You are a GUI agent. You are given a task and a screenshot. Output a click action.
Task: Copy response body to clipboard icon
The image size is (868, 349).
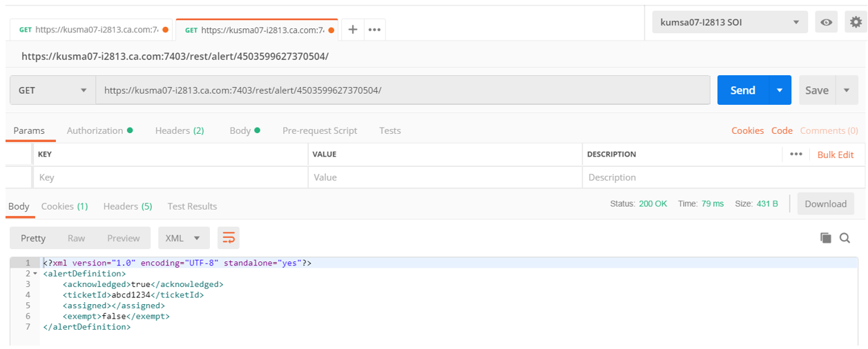(x=825, y=238)
